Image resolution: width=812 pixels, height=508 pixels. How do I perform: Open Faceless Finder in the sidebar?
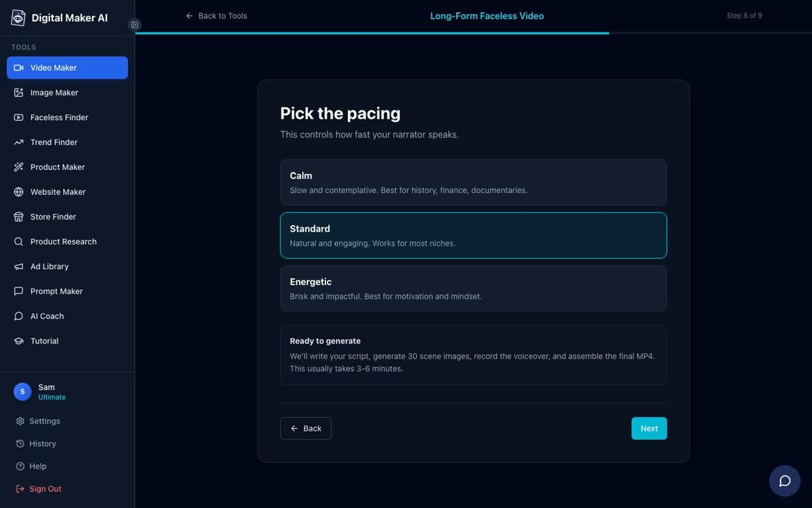(x=67, y=117)
